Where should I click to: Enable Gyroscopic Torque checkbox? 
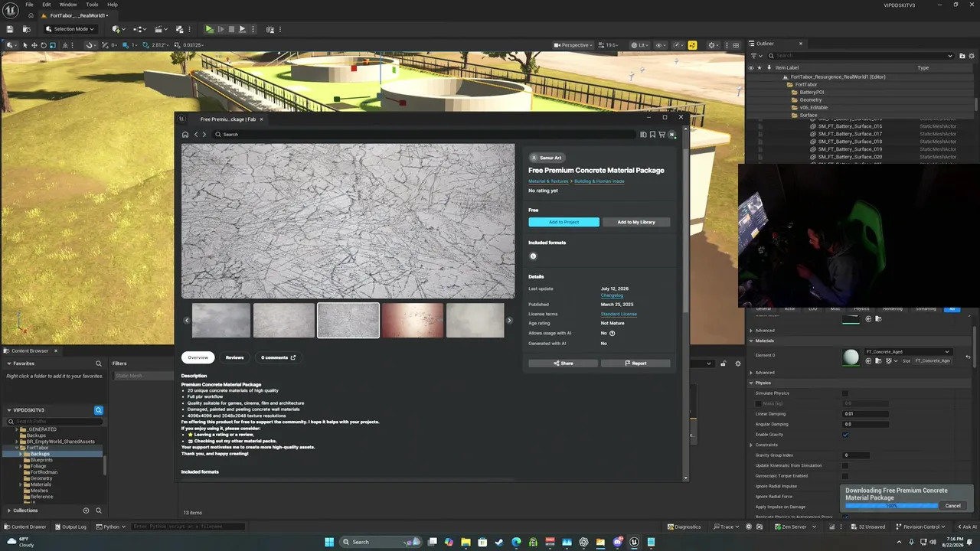[x=845, y=476]
